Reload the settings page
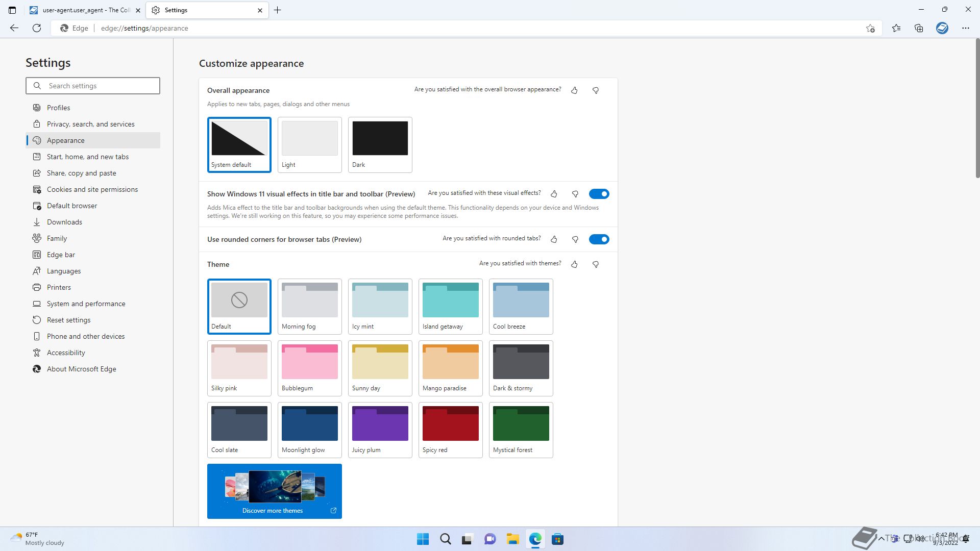The height and width of the screenshot is (551, 980). [x=37, y=28]
